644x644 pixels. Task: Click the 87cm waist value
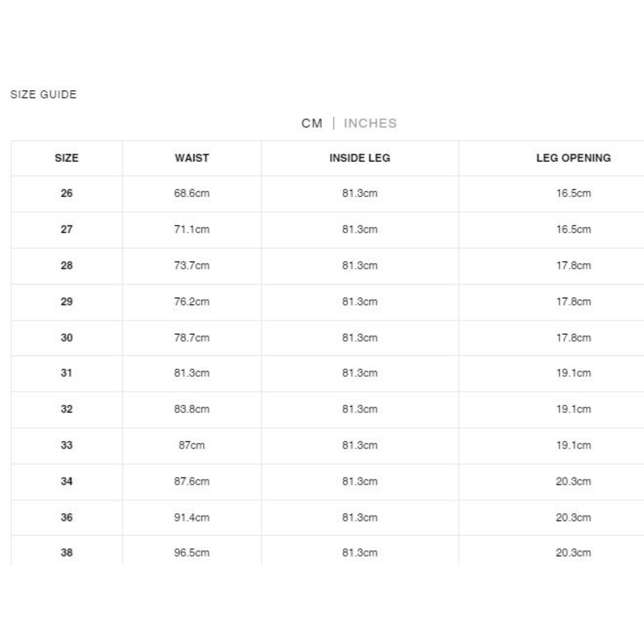click(192, 445)
